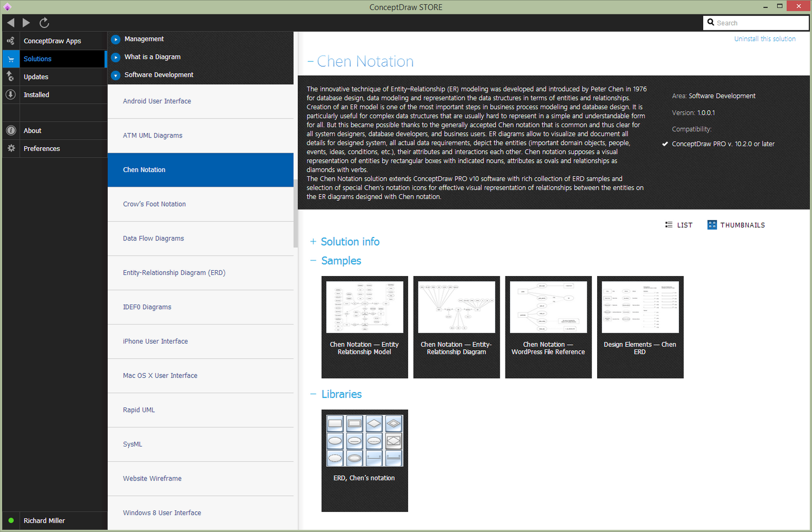Collapse the Samples section

point(313,260)
